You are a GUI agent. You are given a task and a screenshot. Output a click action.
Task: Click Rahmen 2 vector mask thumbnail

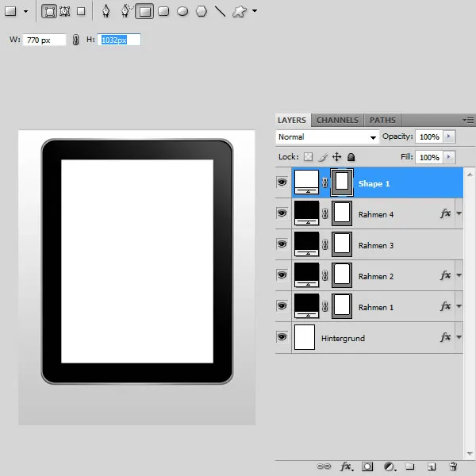pyautogui.click(x=342, y=275)
